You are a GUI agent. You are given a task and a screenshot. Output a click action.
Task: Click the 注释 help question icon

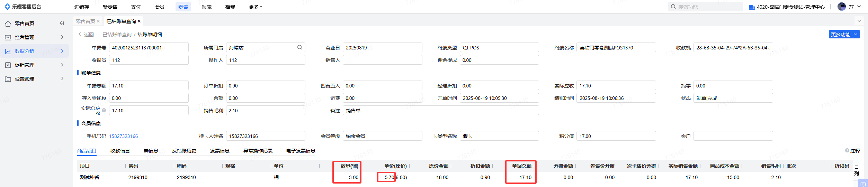(847, 151)
